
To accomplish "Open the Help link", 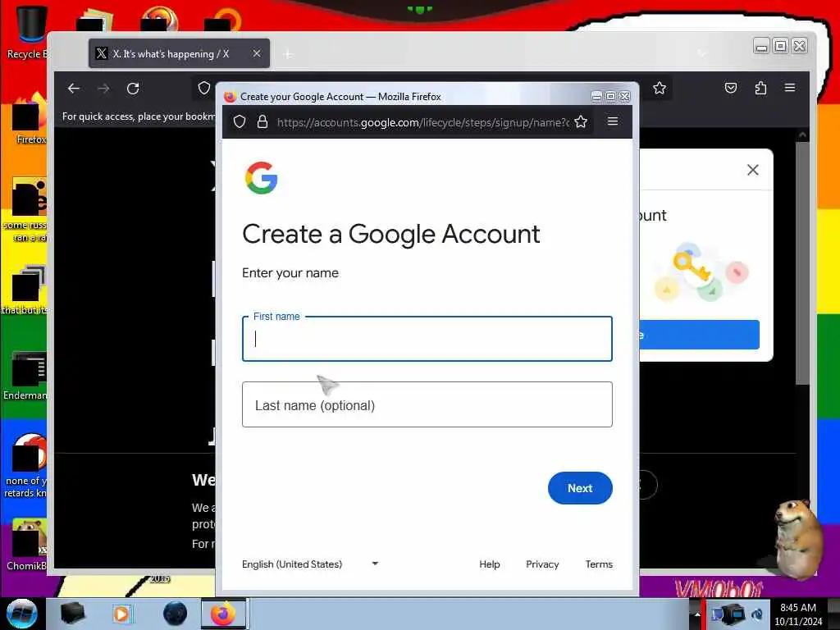I will tap(489, 564).
